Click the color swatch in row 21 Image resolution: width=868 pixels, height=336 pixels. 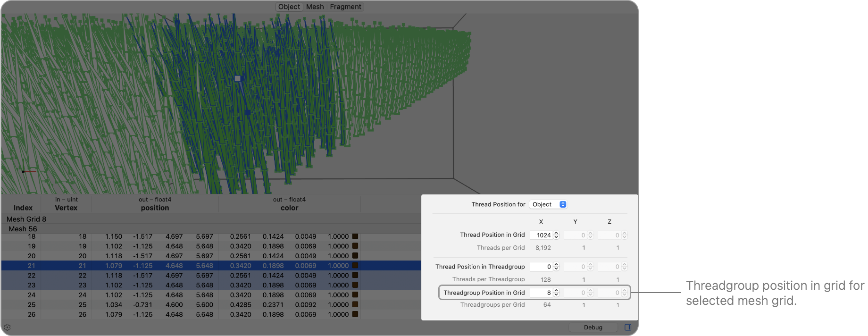pyautogui.click(x=355, y=266)
